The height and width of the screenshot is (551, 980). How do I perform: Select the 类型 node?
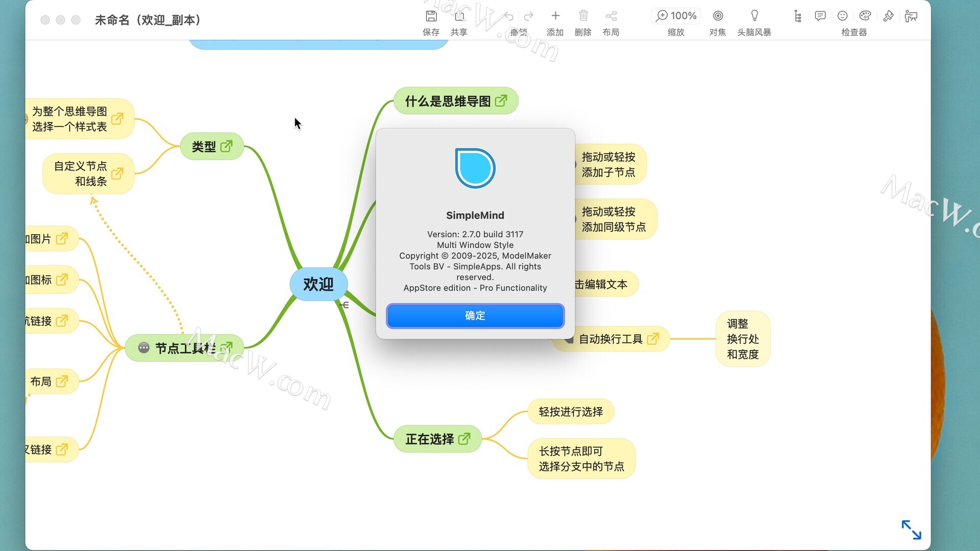point(212,146)
